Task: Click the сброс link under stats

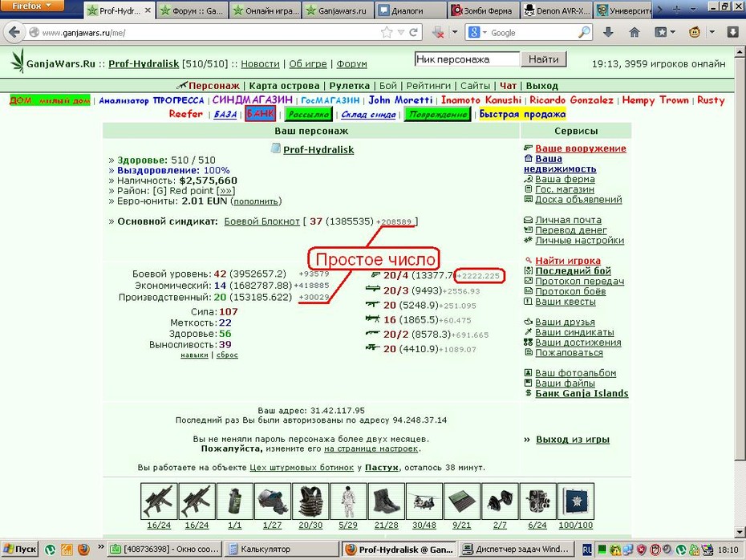Action: [x=227, y=355]
